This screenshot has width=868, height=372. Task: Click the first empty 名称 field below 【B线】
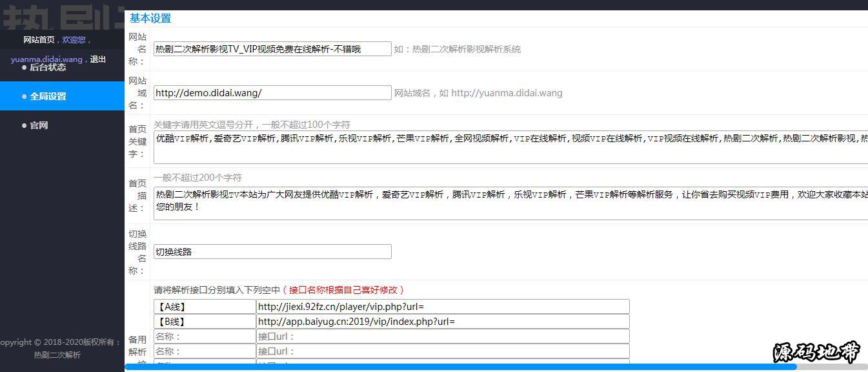coord(205,336)
